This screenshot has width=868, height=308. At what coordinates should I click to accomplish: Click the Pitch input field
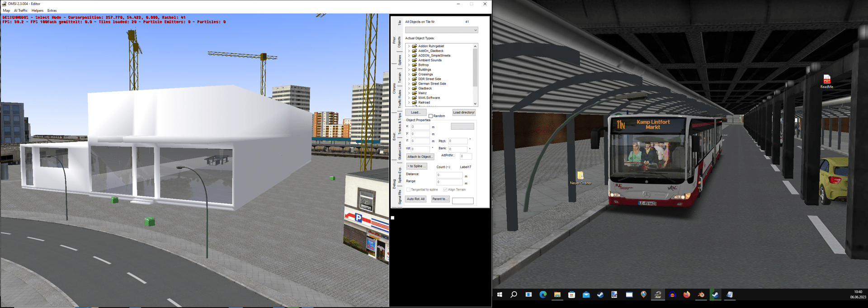click(458, 141)
